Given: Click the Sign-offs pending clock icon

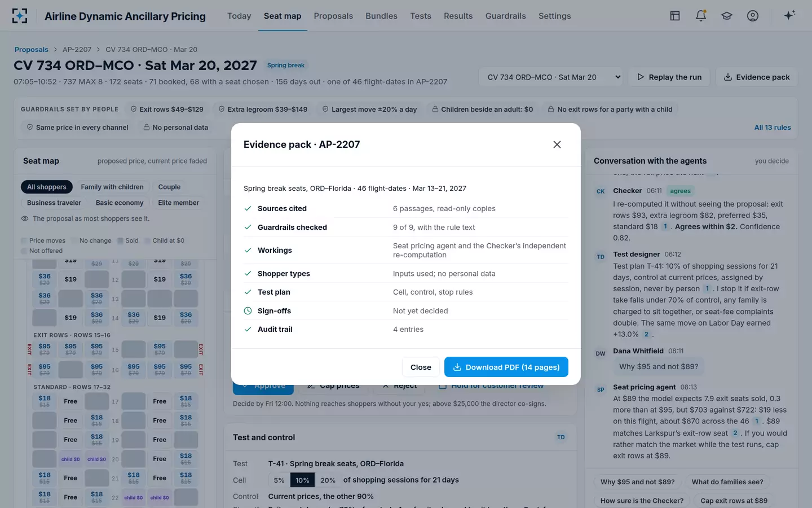Looking at the screenshot, I should [x=248, y=311].
